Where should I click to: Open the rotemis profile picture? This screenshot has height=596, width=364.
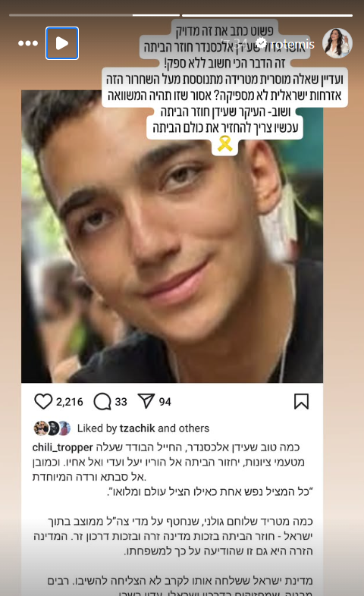pos(337,43)
